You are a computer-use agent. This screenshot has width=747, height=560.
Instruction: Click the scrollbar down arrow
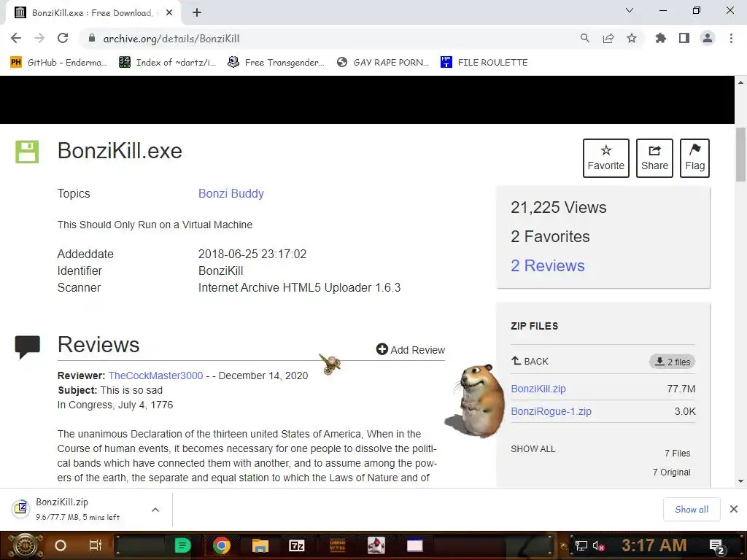tap(740, 481)
